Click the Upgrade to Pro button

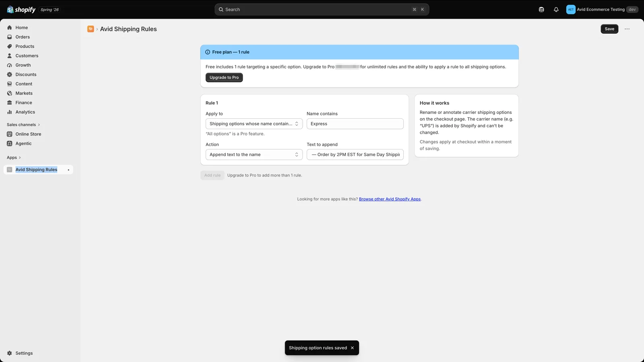click(224, 78)
